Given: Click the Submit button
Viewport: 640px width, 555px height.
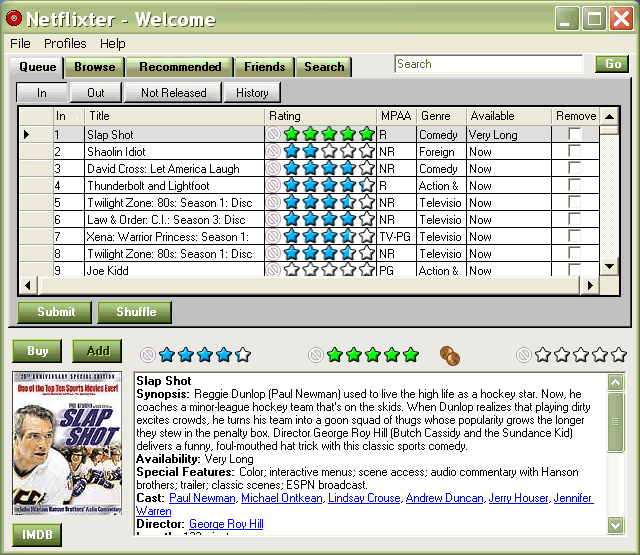Looking at the screenshot, I should tap(55, 312).
